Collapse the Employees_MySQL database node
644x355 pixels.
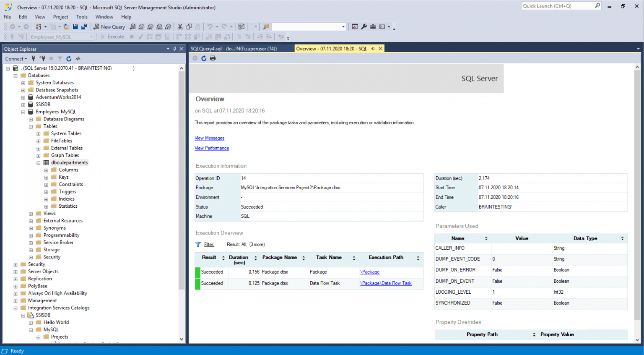23,112
